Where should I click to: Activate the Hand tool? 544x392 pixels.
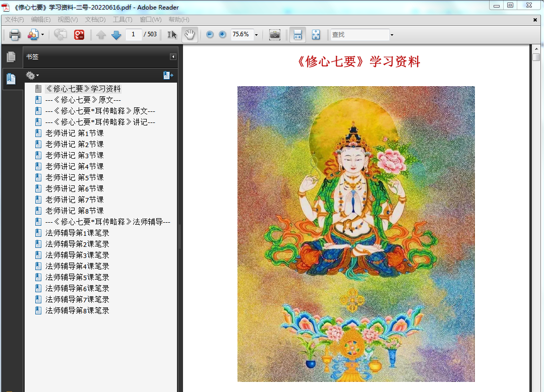click(190, 35)
